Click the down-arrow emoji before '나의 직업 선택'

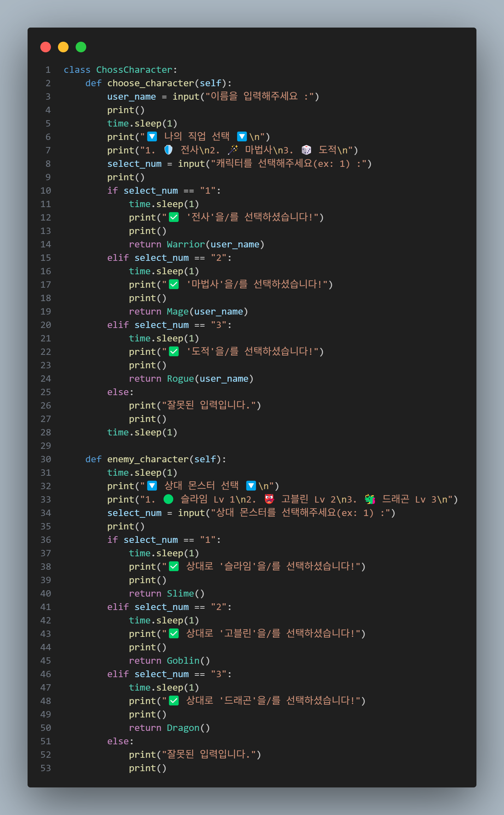152,136
